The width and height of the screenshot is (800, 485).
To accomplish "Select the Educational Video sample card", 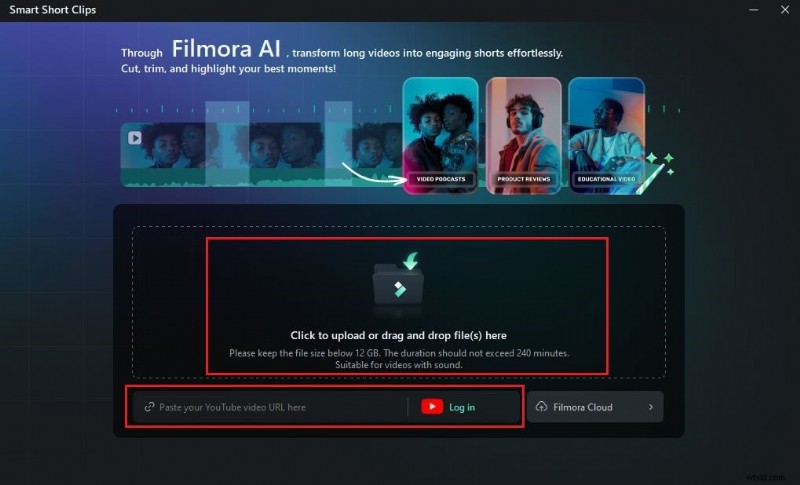I will click(x=607, y=136).
